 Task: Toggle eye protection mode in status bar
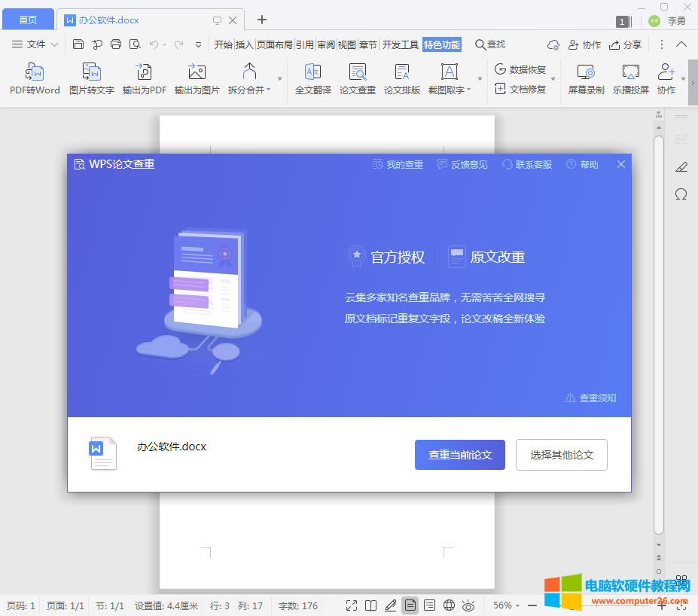pos(469,605)
